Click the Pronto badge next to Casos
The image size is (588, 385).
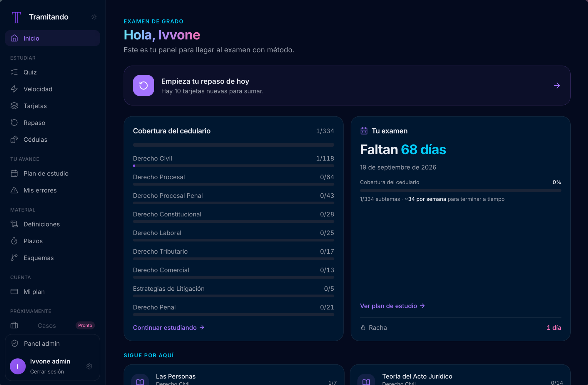(85, 325)
